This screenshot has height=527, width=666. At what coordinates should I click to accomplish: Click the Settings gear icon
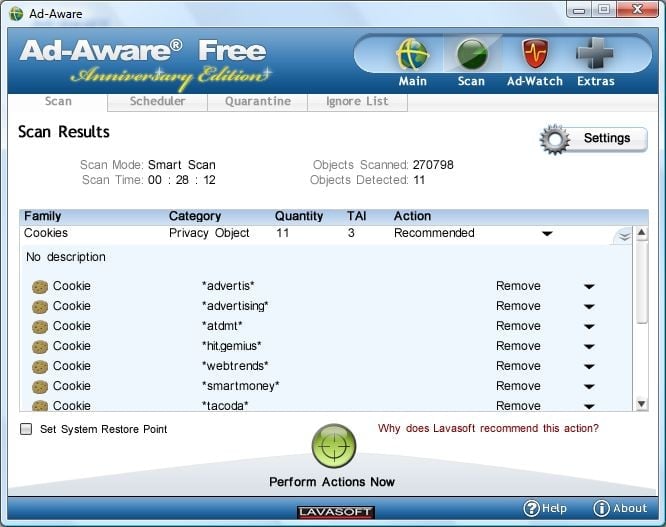[x=555, y=139]
